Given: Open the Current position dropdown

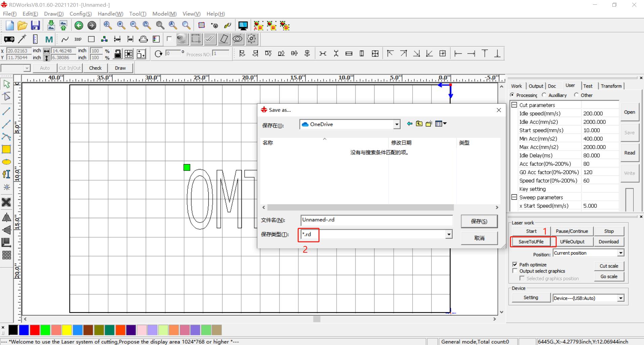Looking at the screenshot, I should coord(621,253).
